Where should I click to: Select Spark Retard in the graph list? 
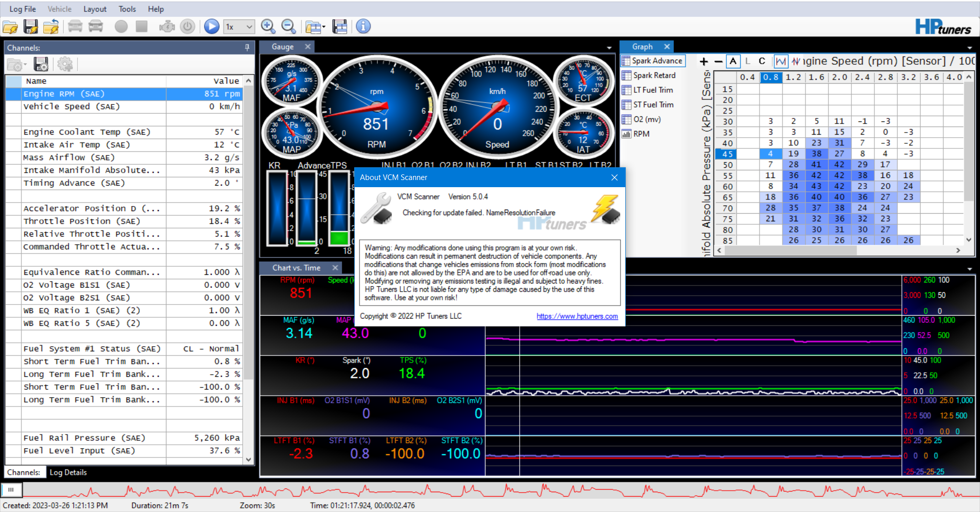pos(654,75)
